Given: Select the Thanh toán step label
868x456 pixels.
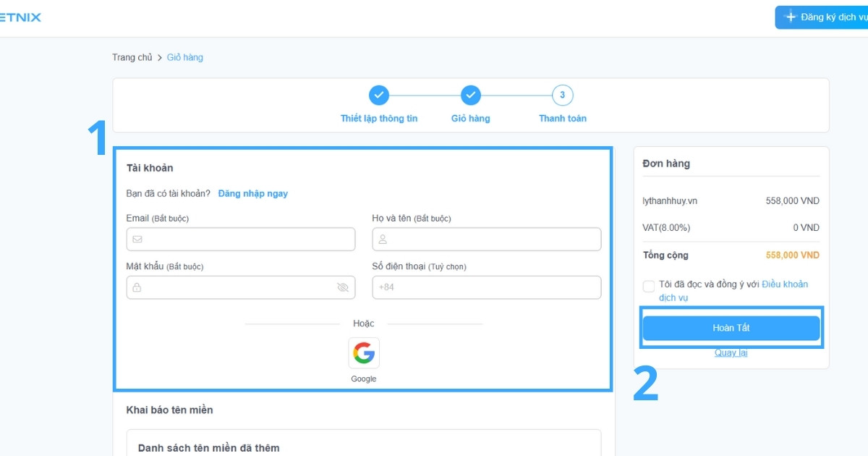Looking at the screenshot, I should 562,119.
